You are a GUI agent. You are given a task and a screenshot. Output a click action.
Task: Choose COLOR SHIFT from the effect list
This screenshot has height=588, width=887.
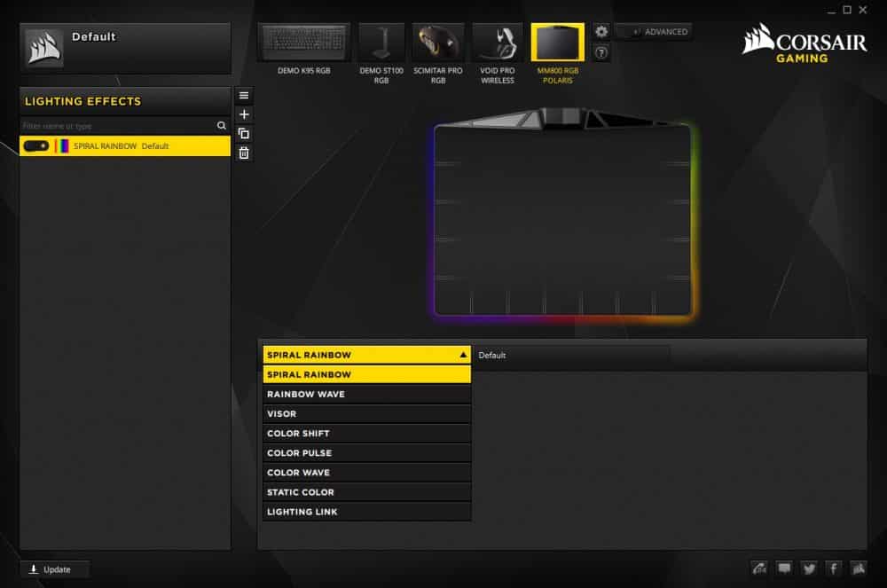[366, 433]
